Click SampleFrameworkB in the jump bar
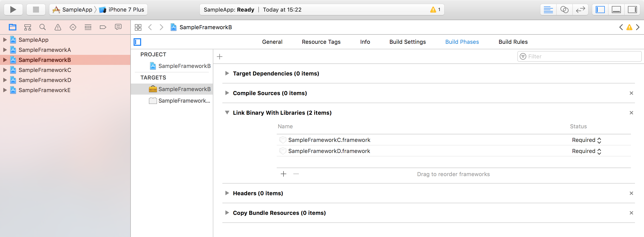Screen dimensions: 644x237 tap(202, 27)
